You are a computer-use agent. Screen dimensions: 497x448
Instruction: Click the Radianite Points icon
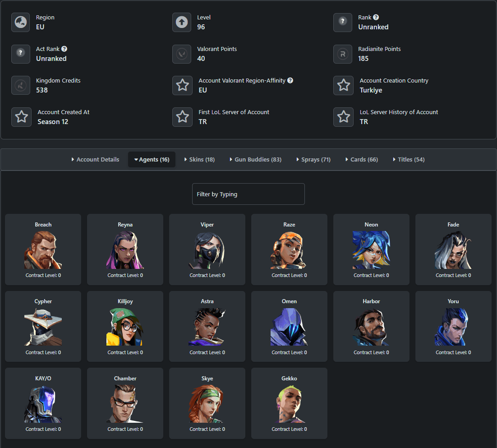343,54
